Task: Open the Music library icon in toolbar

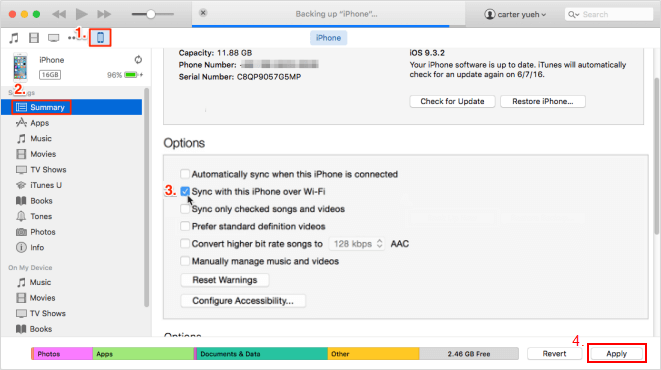Action: [x=14, y=38]
